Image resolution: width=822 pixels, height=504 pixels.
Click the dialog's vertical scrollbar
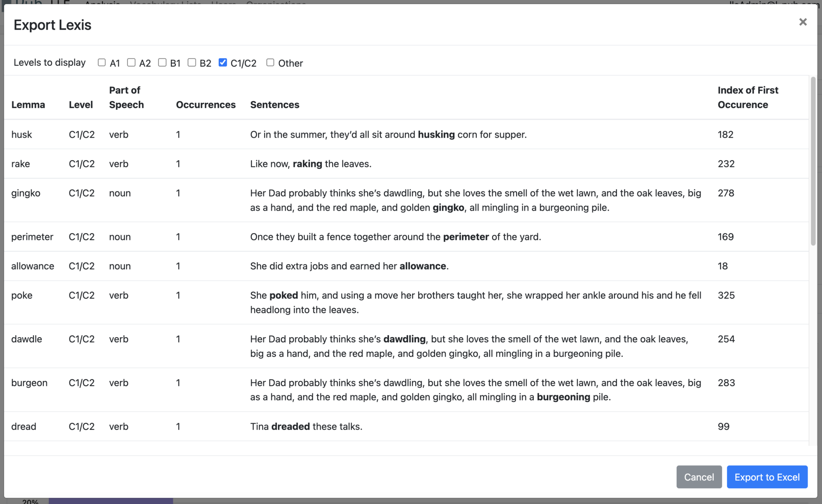(x=813, y=161)
